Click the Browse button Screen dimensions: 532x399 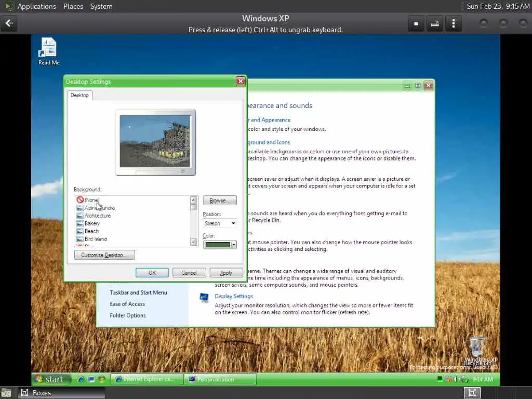(x=220, y=201)
